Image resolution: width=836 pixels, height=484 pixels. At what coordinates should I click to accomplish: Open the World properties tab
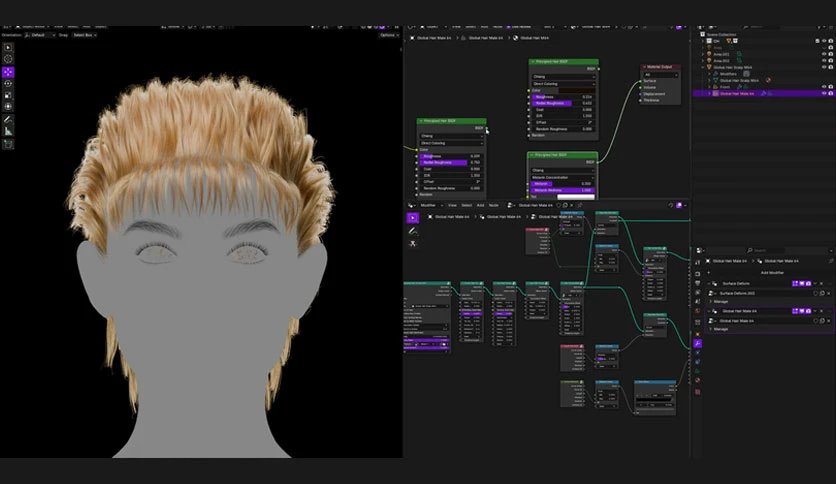coord(697,311)
